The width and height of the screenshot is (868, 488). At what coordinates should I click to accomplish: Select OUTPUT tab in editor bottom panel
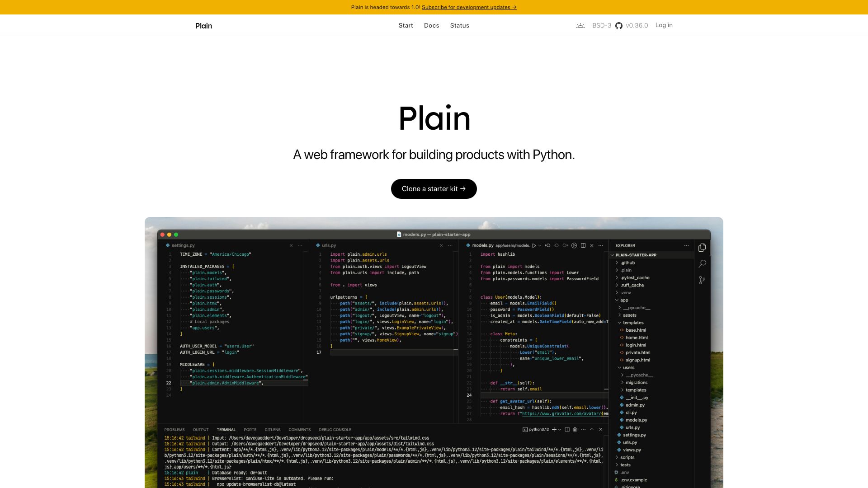click(201, 430)
